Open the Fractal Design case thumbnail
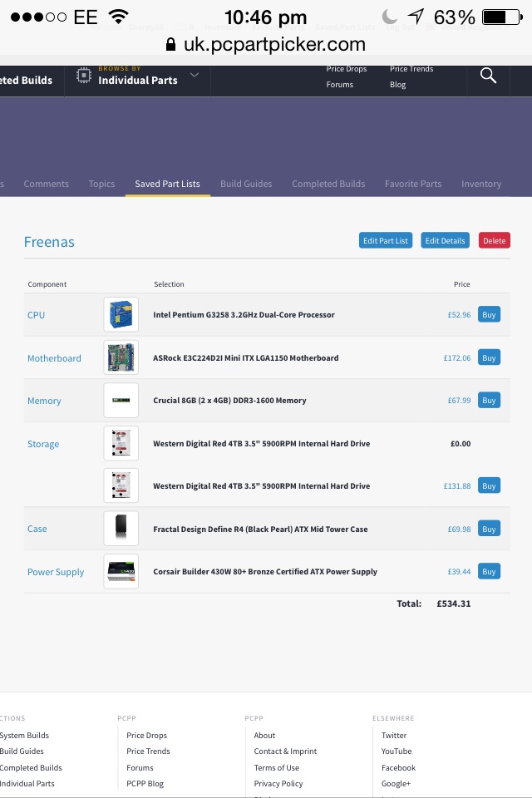 121,529
